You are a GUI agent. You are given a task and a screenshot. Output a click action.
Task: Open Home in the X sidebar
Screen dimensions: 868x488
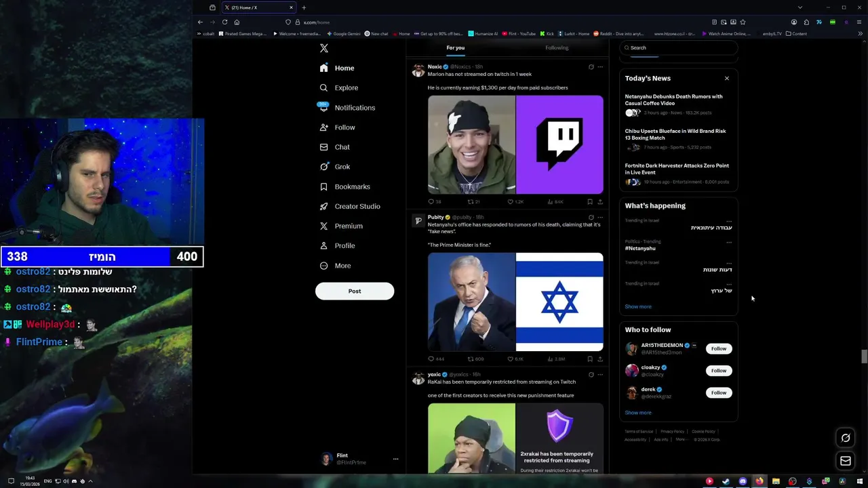[337, 68]
